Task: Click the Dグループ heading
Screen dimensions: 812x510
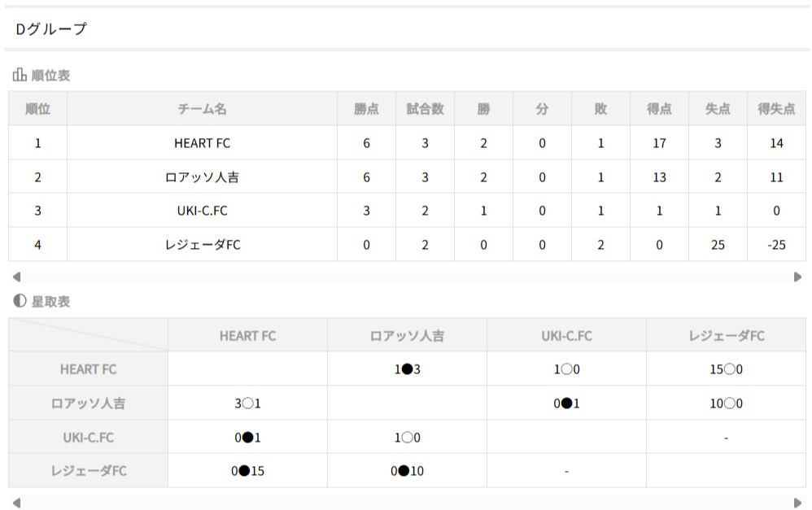Action: [x=51, y=29]
